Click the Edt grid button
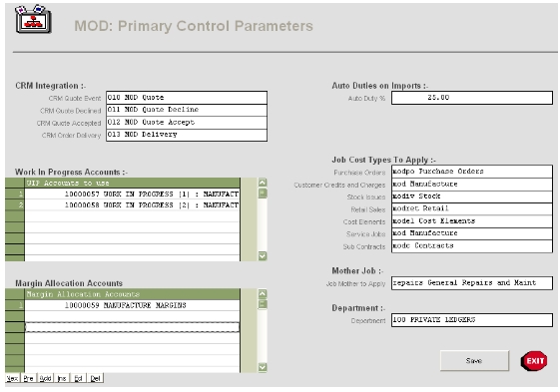This screenshot has height=392, width=560. pos(78,378)
